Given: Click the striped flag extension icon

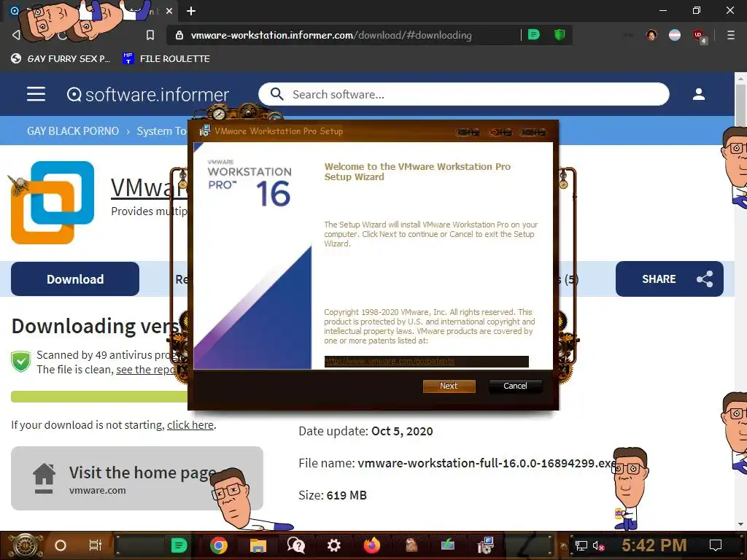Looking at the screenshot, I should [x=675, y=35].
